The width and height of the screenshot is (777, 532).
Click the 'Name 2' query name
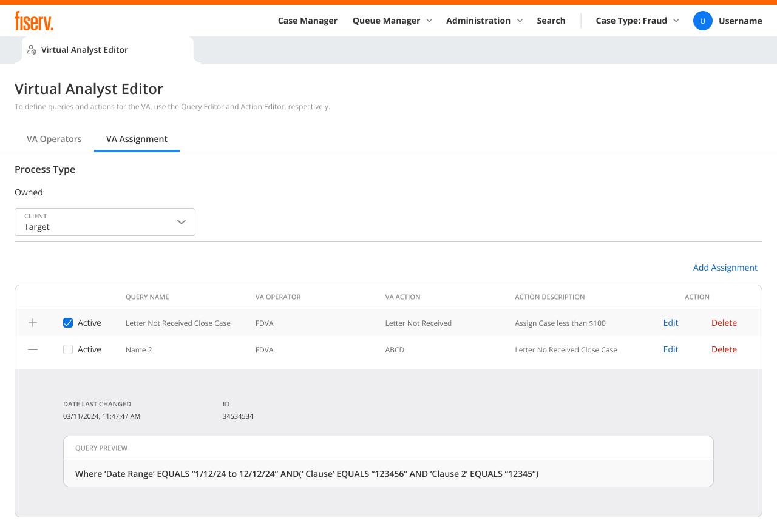click(x=139, y=350)
